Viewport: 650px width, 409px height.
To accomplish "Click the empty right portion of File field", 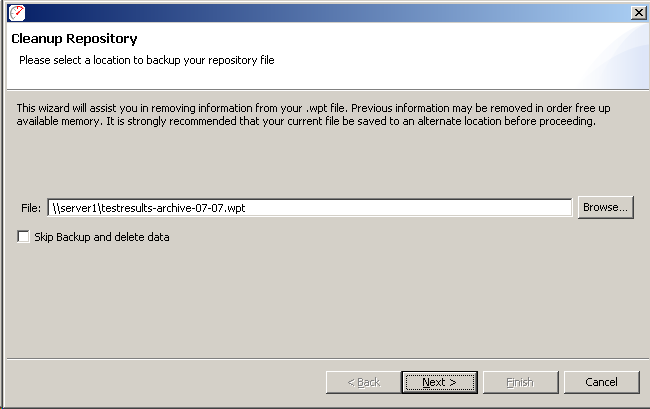I will pos(408,208).
